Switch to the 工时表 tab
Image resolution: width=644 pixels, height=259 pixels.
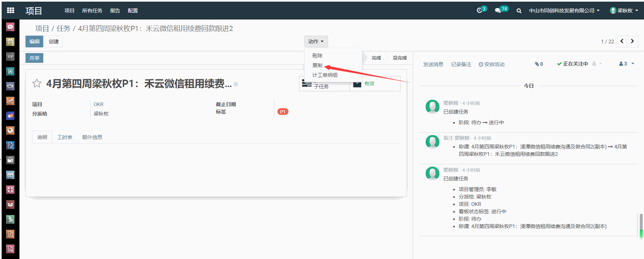65,137
